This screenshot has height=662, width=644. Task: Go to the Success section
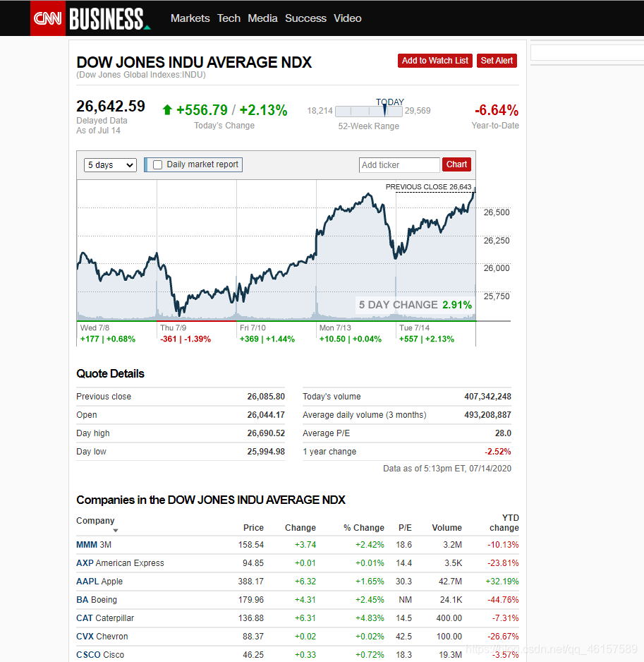tap(305, 18)
